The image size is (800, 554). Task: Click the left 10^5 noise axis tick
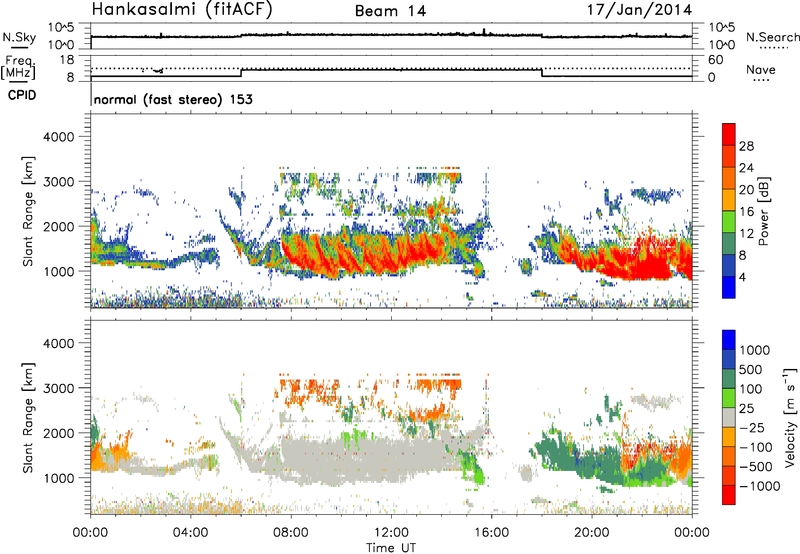[x=61, y=27]
